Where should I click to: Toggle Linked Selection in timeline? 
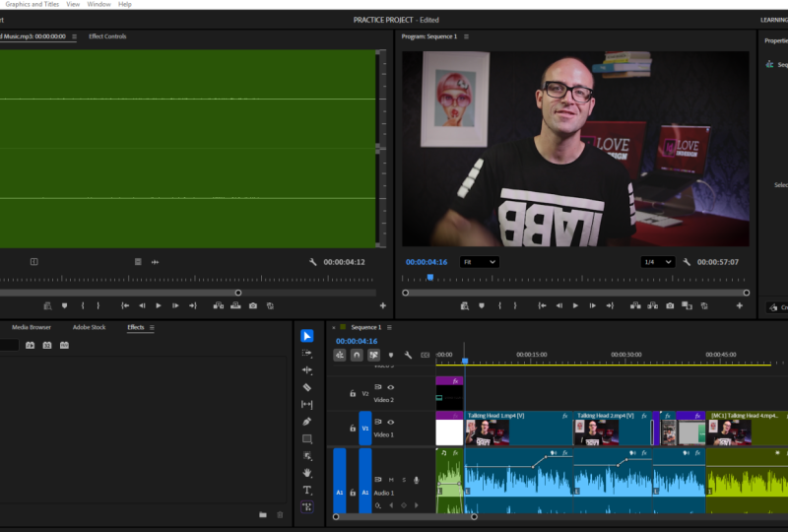tap(373, 355)
